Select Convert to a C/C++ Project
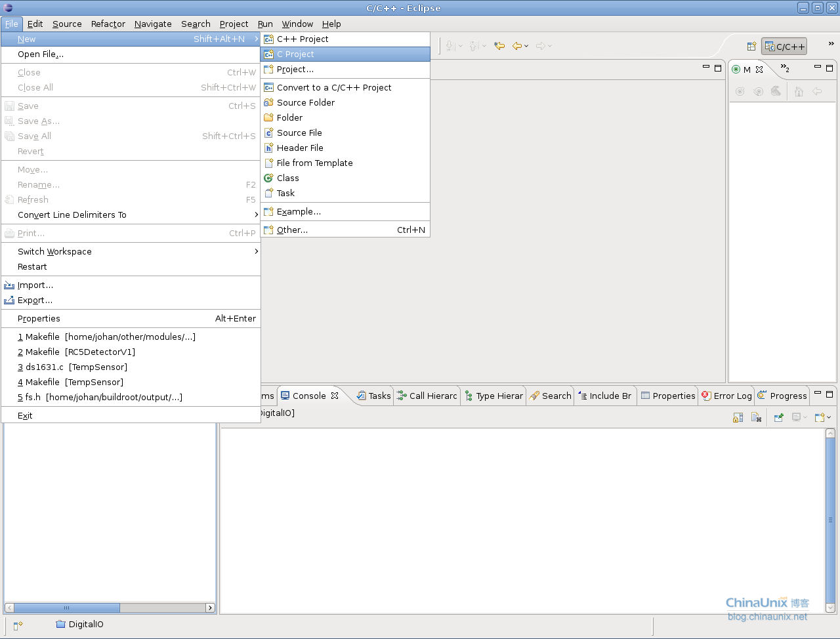This screenshot has height=639, width=840. point(345,87)
